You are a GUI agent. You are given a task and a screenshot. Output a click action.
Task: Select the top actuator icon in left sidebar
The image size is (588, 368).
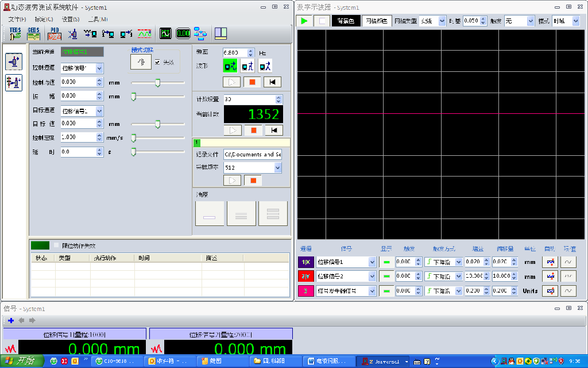[14, 62]
